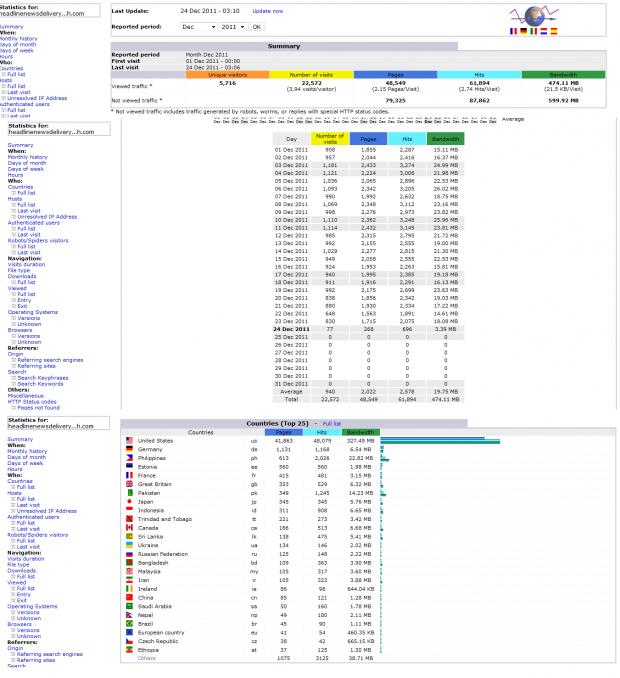Click the not viewed hits value 87,862

tap(479, 100)
